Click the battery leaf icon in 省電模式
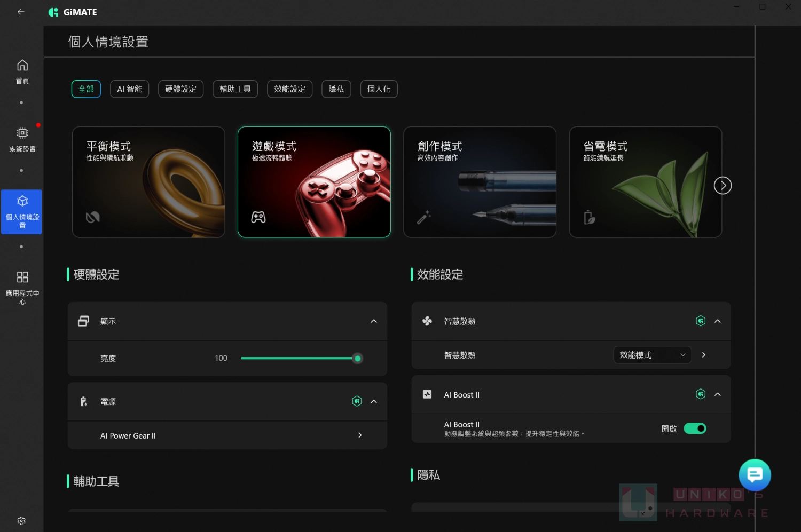Screen dimensions: 801x532 [590, 217]
